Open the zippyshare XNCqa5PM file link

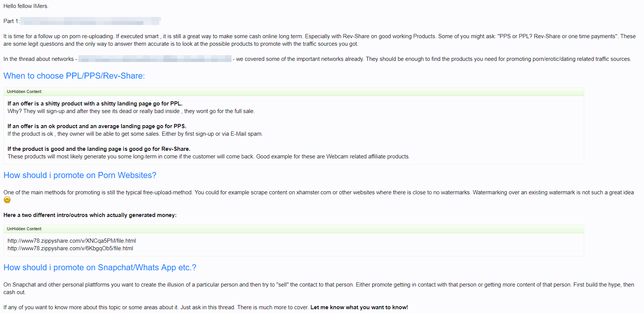pyautogui.click(x=72, y=241)
